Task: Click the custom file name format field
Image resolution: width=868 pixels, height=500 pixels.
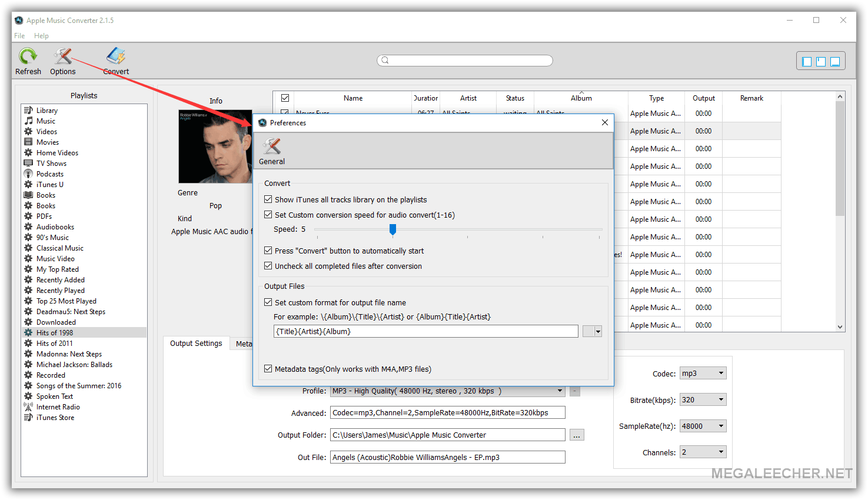Action: click(426, 332)
